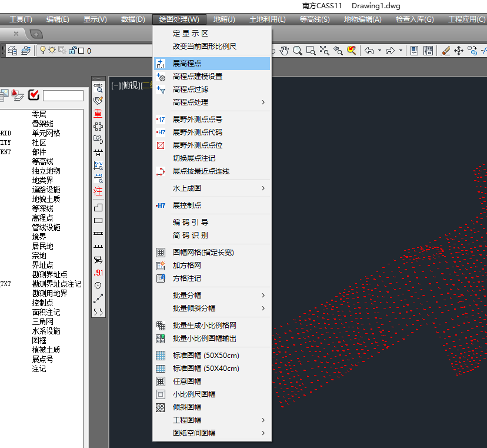Viewport: 487px width, 448px height.
Task: Click the 俯视 view control label
Action: pyautogui.click(x=130, y=86)
